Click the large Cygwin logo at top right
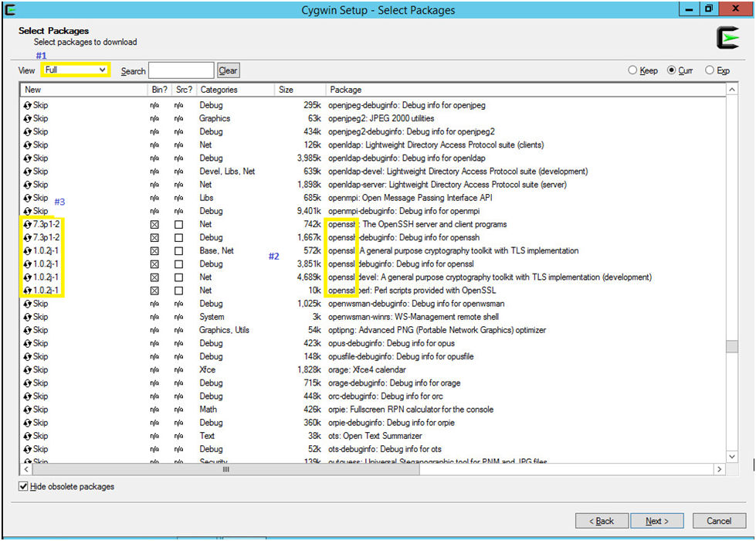 727,38
